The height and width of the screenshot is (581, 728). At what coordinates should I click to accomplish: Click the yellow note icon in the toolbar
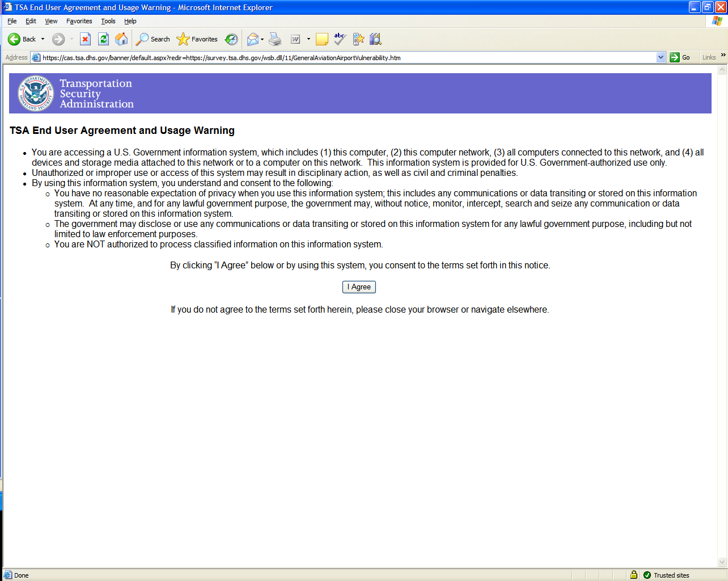(322, 39)
